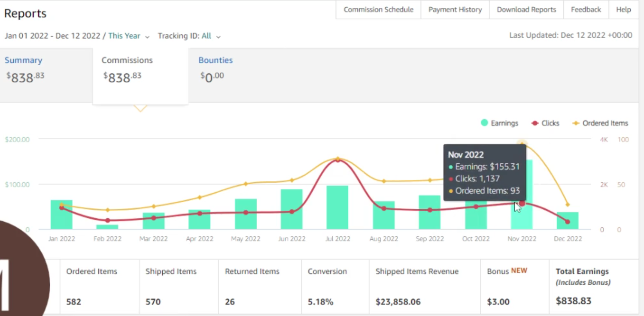Click the Ordered Items 582 metric
This screenshot has height=316, width=644.
[100, 286]
